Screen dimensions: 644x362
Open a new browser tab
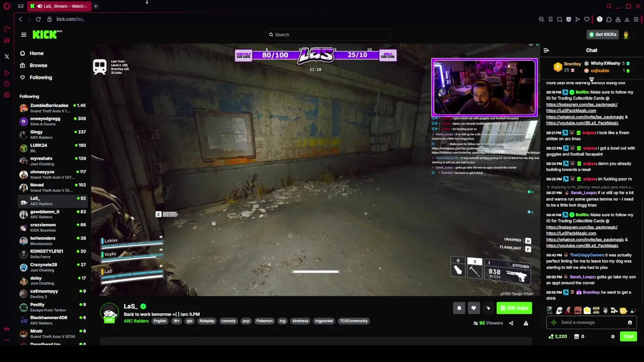coord(96,6)
